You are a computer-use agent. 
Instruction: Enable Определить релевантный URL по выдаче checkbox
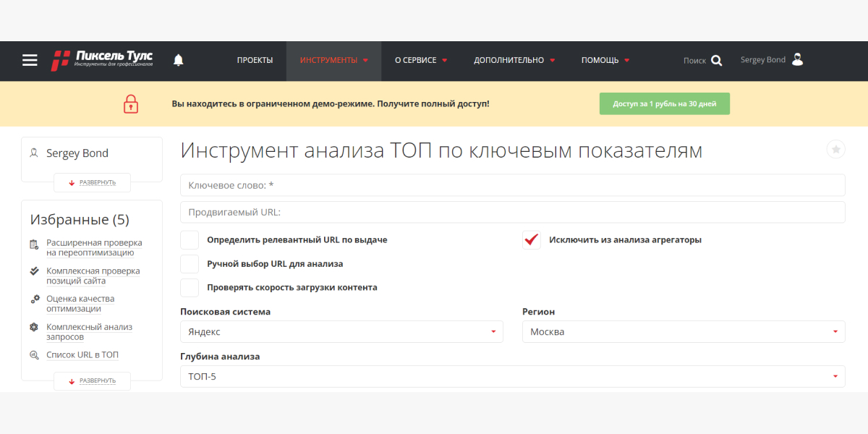(x=190, y=239)
